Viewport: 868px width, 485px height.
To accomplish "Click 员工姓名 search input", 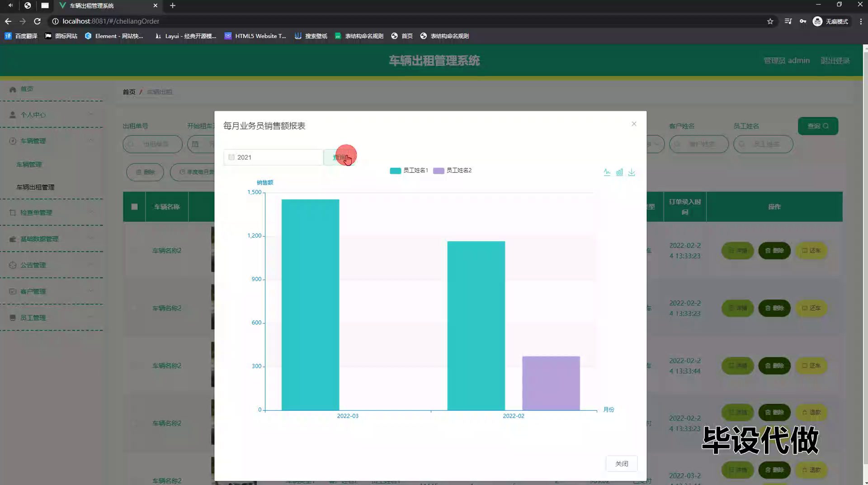I will pos(763,144).
